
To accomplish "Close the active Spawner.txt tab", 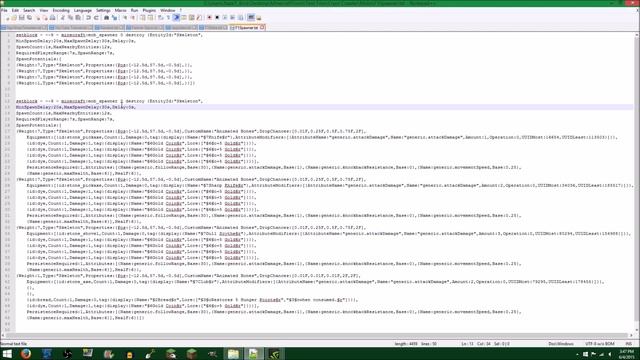I will pos(262,28).
